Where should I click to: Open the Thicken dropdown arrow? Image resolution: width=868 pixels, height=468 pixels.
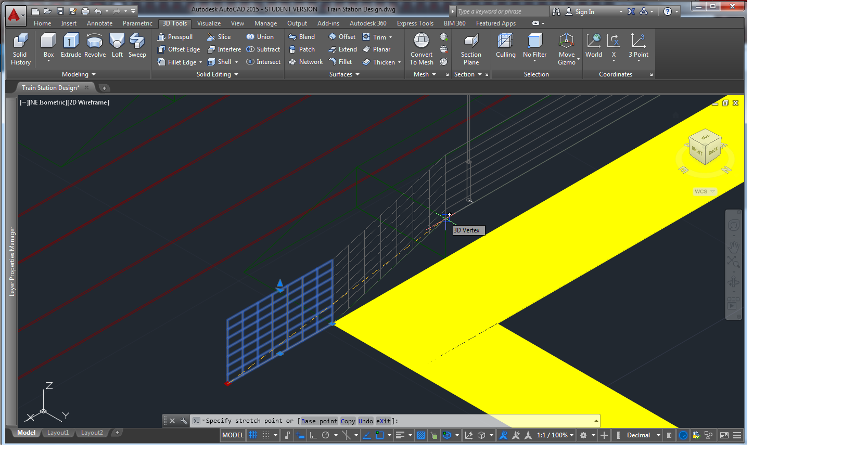point(399,62)
